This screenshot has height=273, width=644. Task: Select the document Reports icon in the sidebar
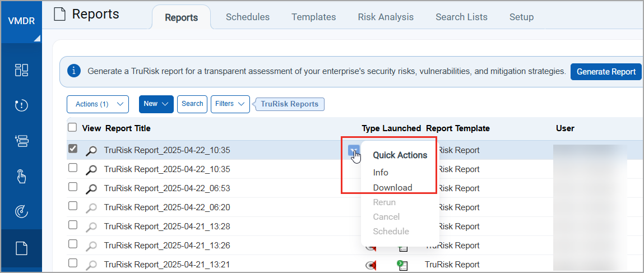21,248
